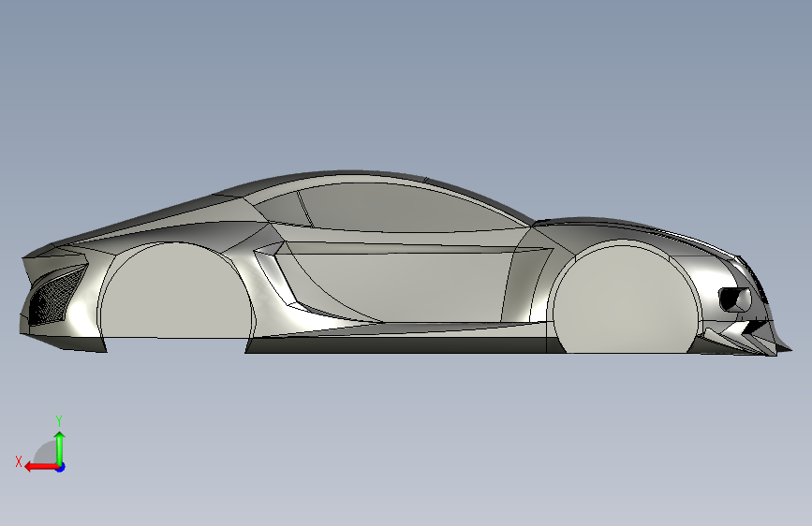Select the dark exhaust outlet opening
This screenshot has height=526, width=812.
[734, 300]
